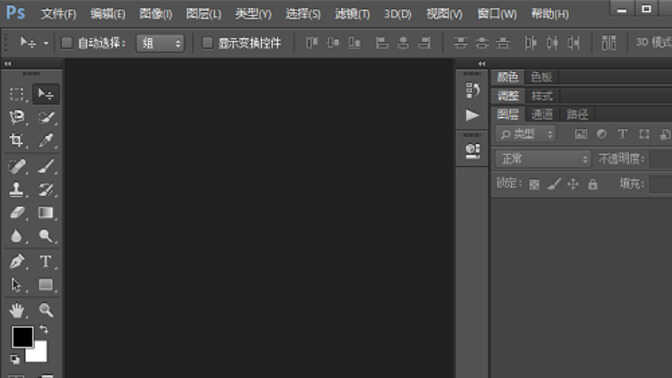Screen dimensions: 672x378
Task: Open the 文件(F) menu
Action: 58,14
